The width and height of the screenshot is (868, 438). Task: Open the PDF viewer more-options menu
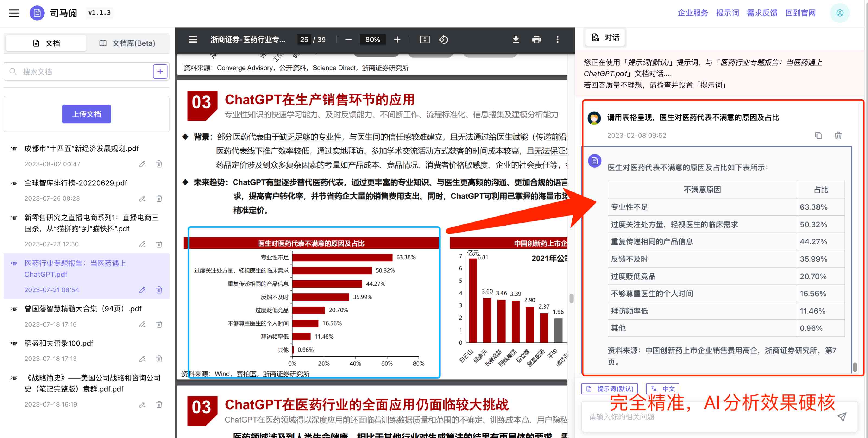pyautogui.click(x=557, y=40)
